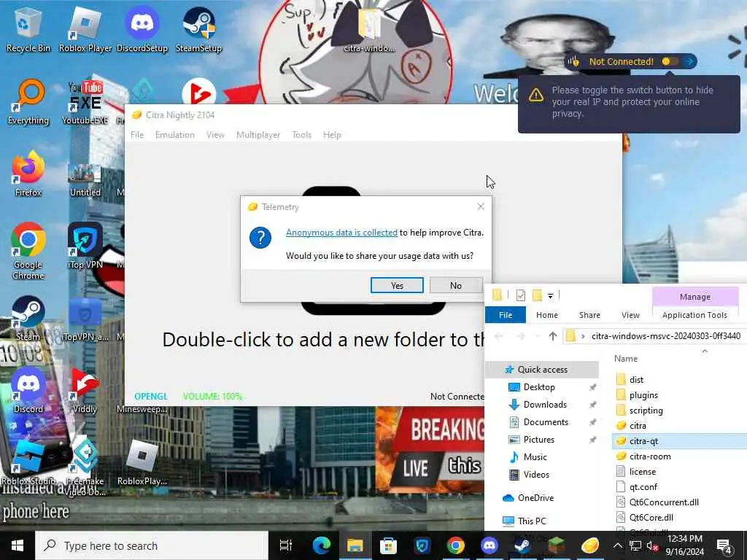Open the Application Tools tab

[694, 315]
